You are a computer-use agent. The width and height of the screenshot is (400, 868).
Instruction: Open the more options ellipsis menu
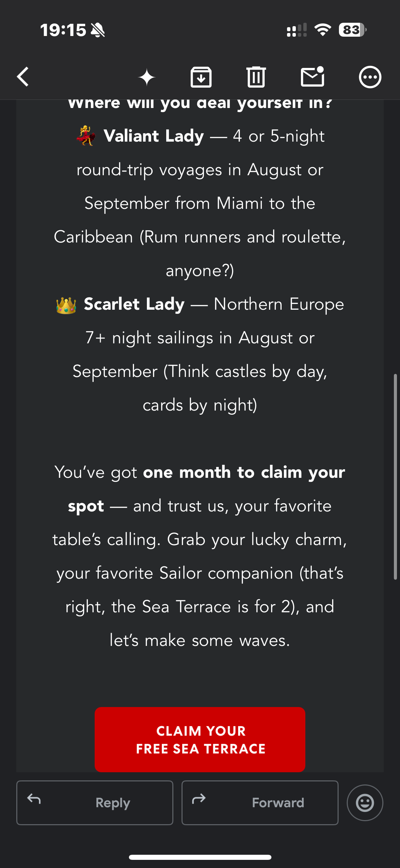click(370, 77)
